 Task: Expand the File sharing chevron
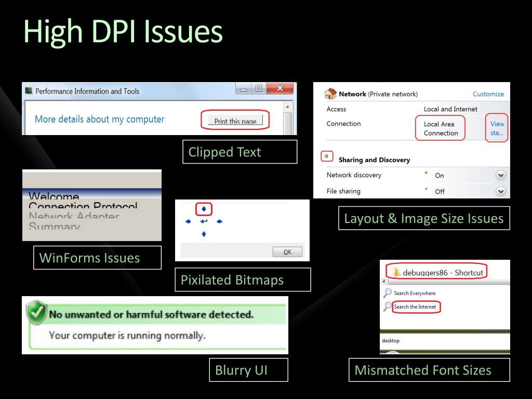pos(501,191)
